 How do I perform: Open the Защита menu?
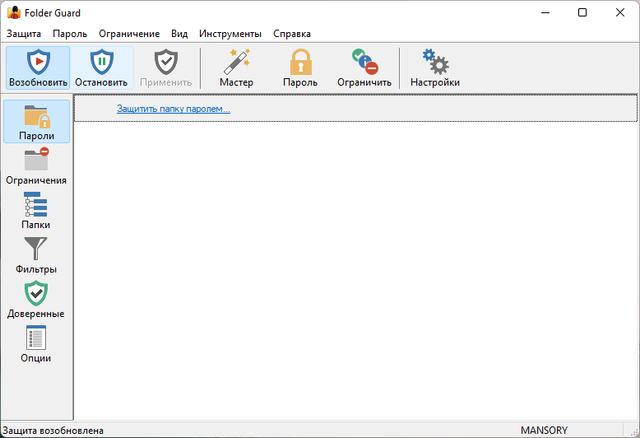[x=24, y=34]
